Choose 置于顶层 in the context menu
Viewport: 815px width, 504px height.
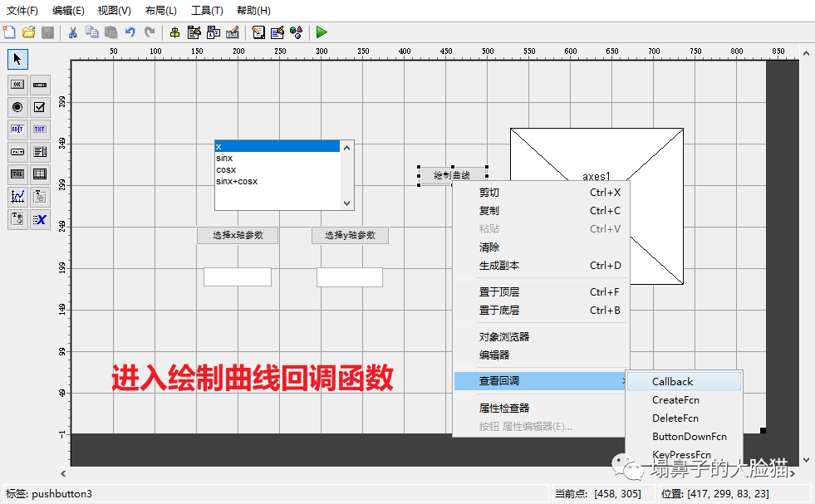541,292
